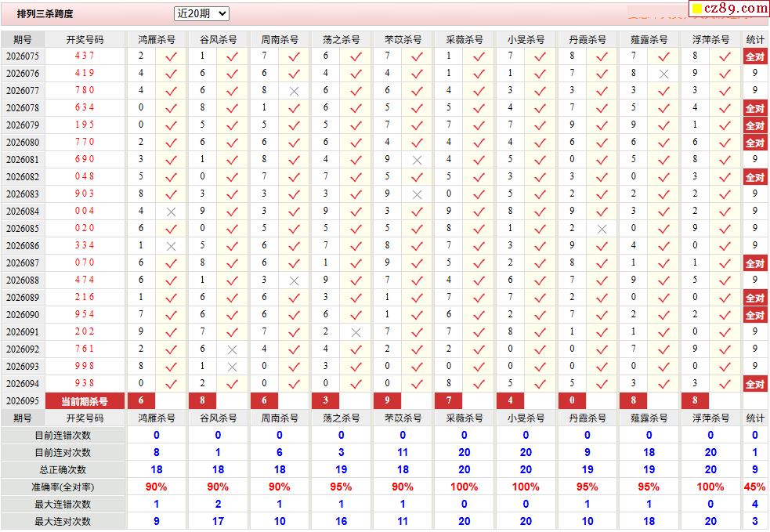The image size is (770, 532).
Task: Click the 11 current streak value under 芣苡杀号
Action: (403, 452)
